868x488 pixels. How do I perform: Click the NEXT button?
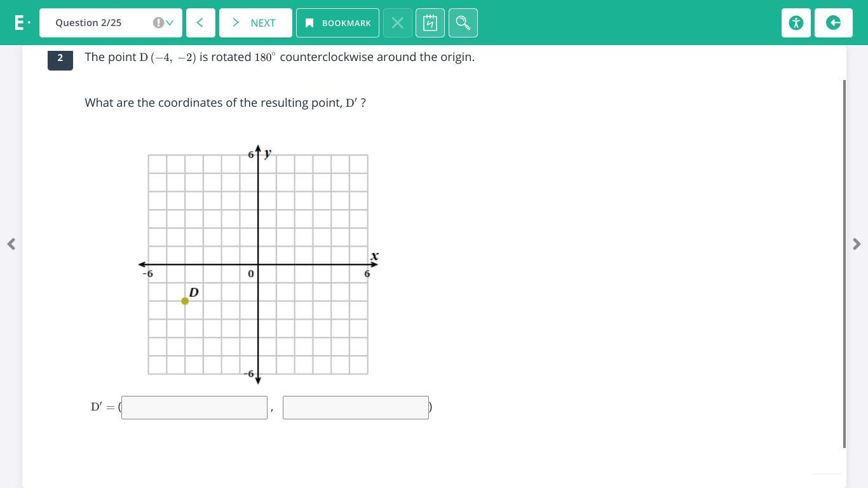(255, 23)
